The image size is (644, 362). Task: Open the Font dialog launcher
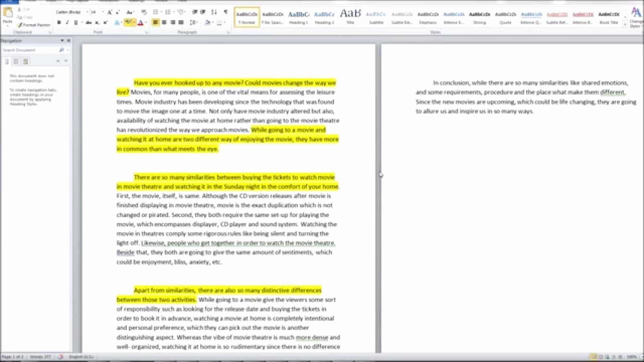pos(147,32)
